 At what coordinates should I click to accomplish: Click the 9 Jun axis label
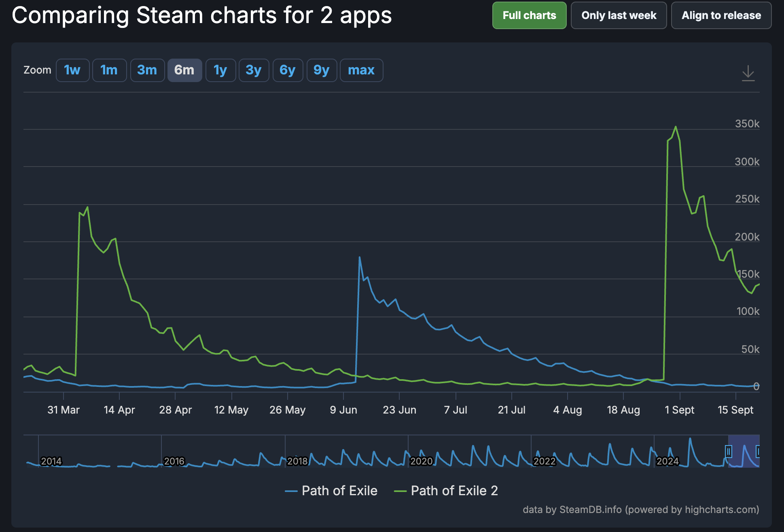343,410
